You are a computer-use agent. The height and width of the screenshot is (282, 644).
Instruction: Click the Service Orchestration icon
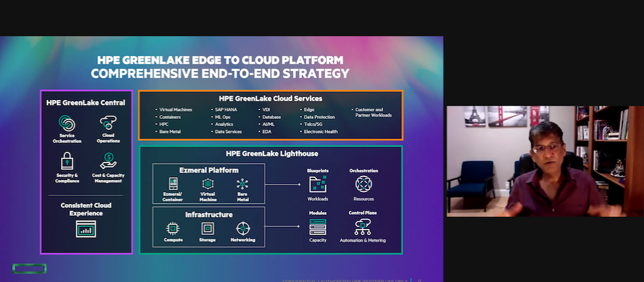click(x=67, y=123)
